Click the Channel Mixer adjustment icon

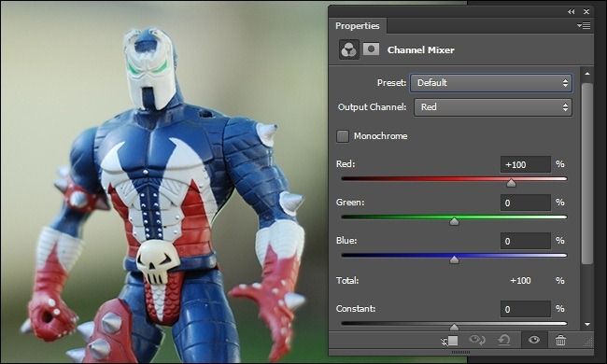(x=349, y=49)
